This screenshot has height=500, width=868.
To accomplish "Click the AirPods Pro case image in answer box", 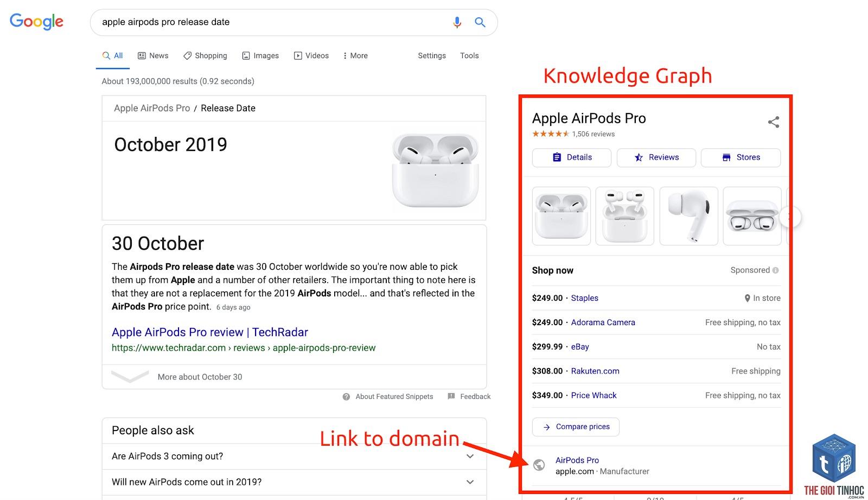I will coord(435,170).
